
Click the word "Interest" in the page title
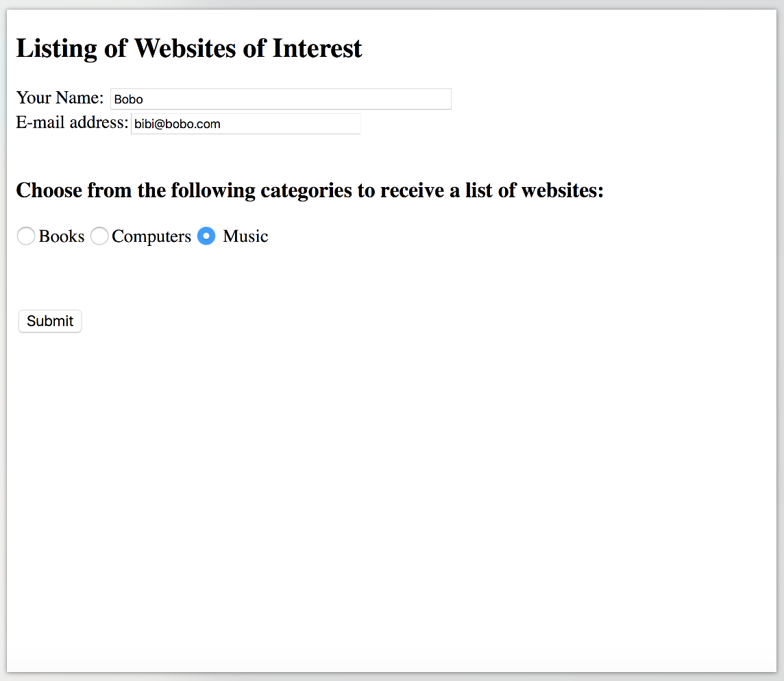[317, 49]
